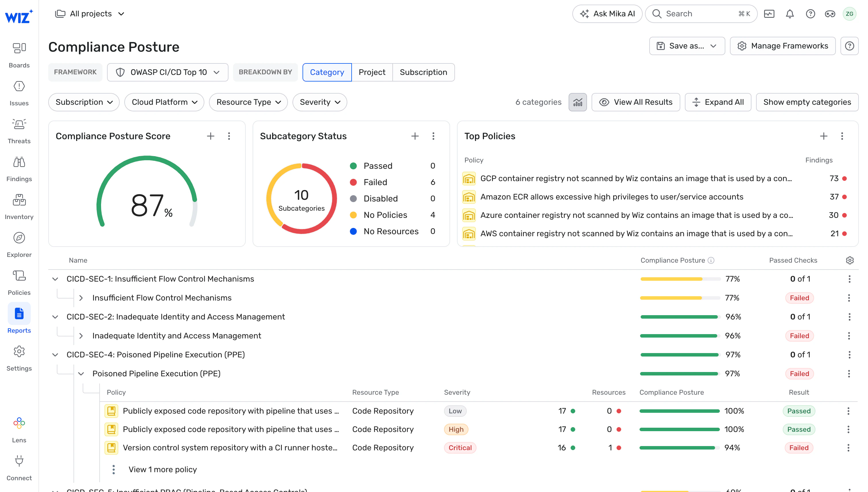Click the game controller icon in top bar

[830, 14]
